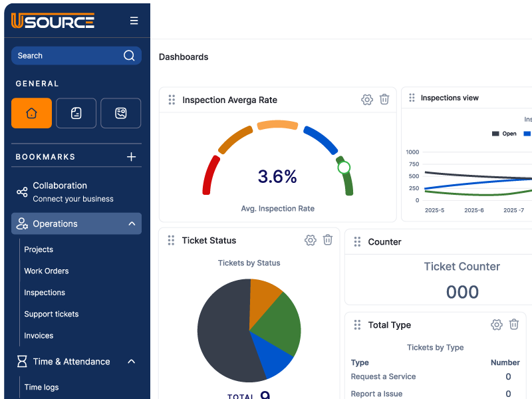Open Support tickets from the sidebar
Image resolution: width=532 pixels, height=399 pixels.
pyautogui.click(x=51, y=314)
